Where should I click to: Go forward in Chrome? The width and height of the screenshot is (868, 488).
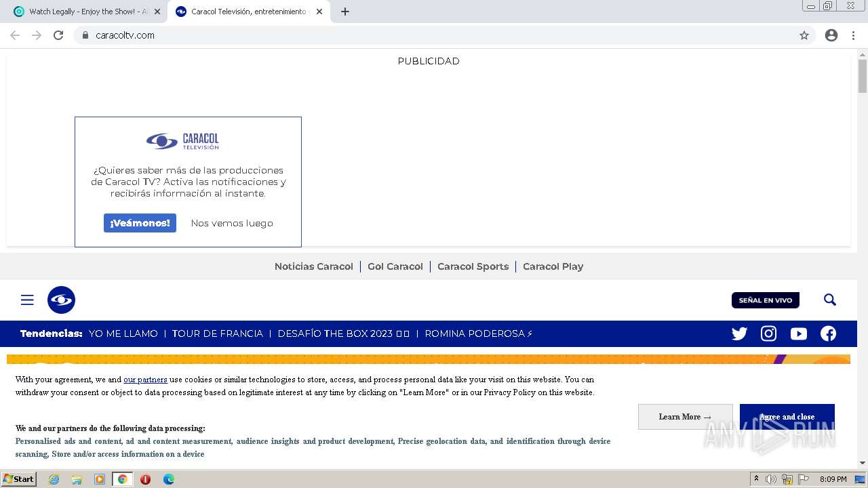[x=37, y=35]
